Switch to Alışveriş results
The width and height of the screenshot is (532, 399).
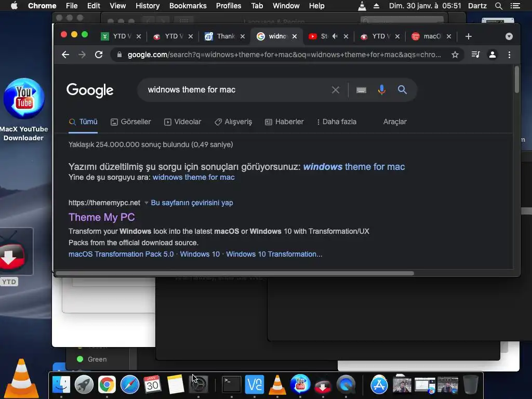click(233, 122)
